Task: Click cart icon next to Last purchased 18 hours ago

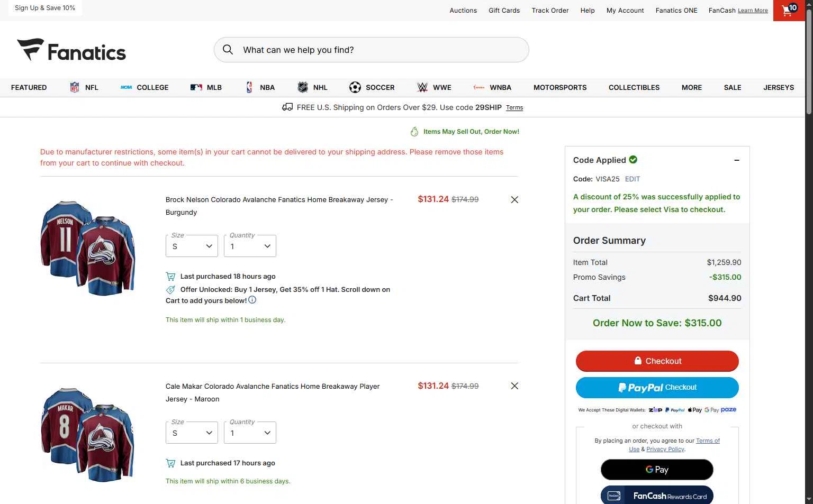Action: click(170, 276)
